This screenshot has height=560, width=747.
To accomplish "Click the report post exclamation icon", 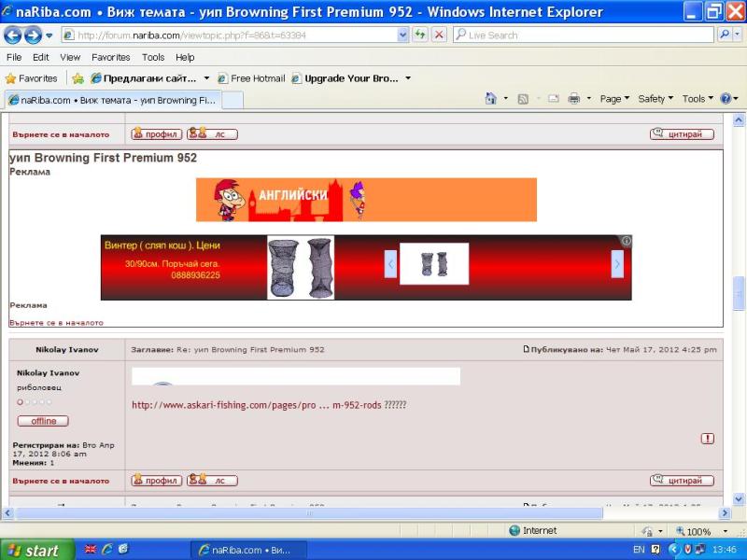I will pyautogui.click(x=707, y=438).
